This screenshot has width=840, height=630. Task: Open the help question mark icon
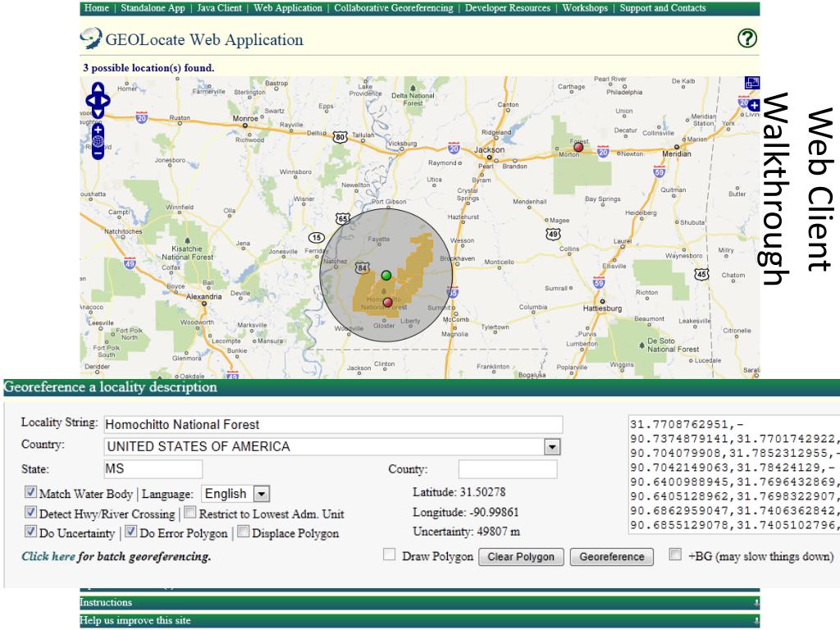coord(747,39)
